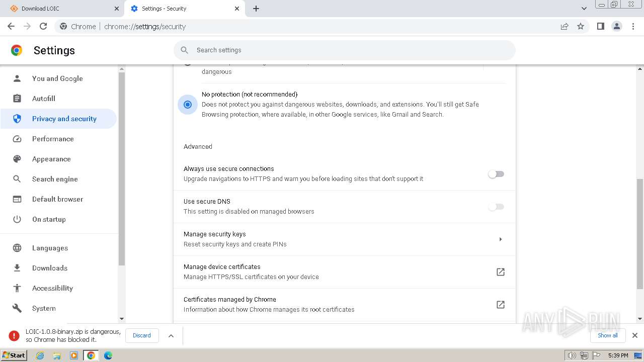Share this page icon in address bar

pos(565,26)
